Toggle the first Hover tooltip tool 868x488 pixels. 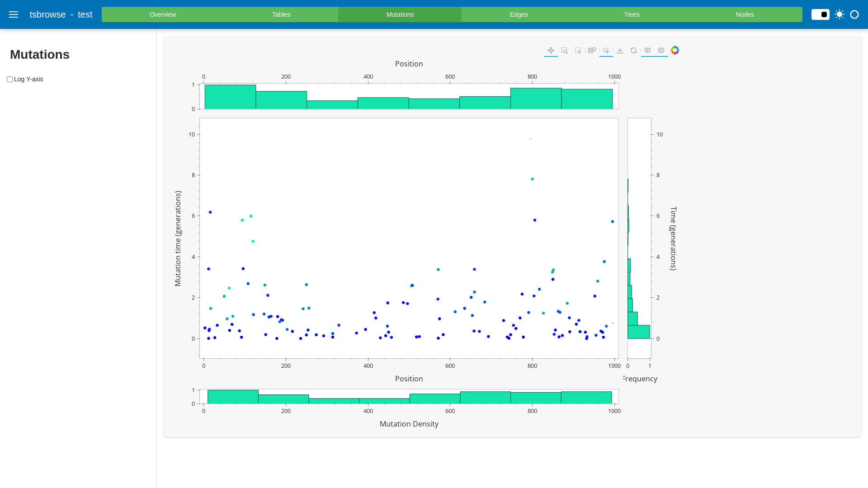[647, 51]
